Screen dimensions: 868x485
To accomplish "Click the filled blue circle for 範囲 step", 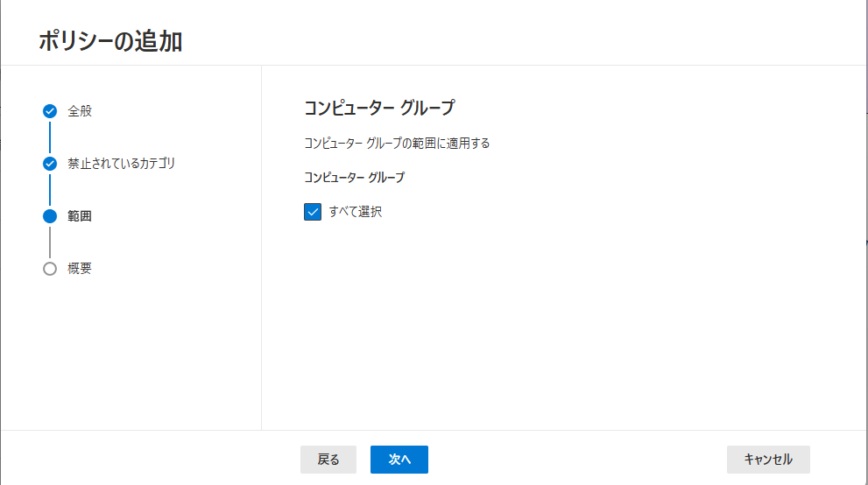I will (50, 216).
